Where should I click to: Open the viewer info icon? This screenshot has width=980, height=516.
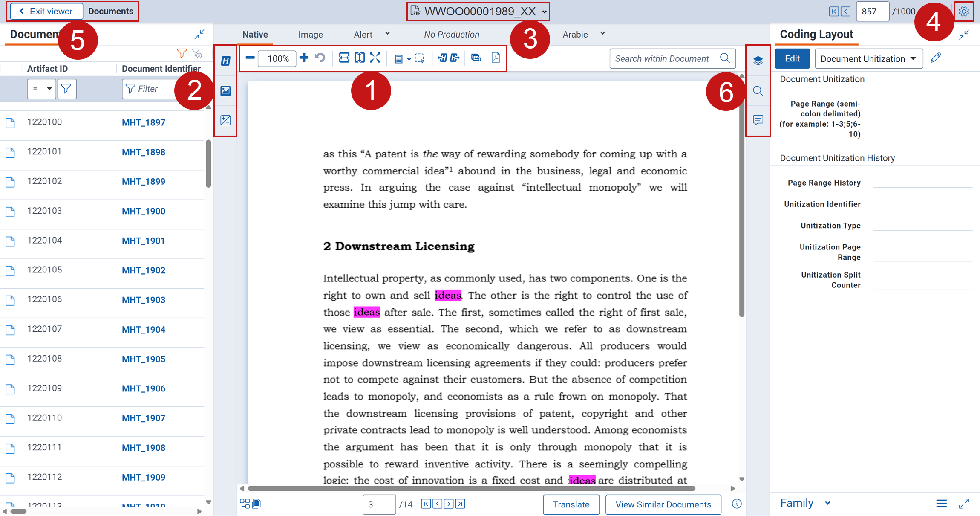tap(737, 504)
